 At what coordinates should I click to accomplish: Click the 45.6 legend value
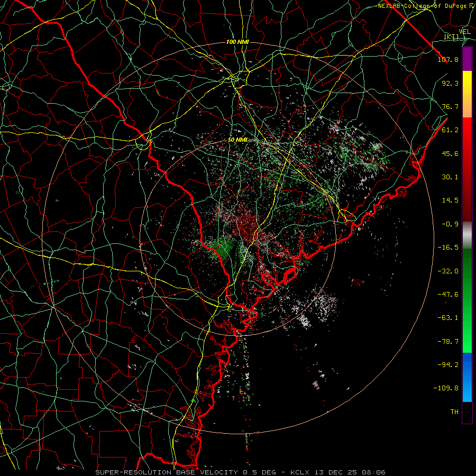pyautogui.click(x=450, y=153)
